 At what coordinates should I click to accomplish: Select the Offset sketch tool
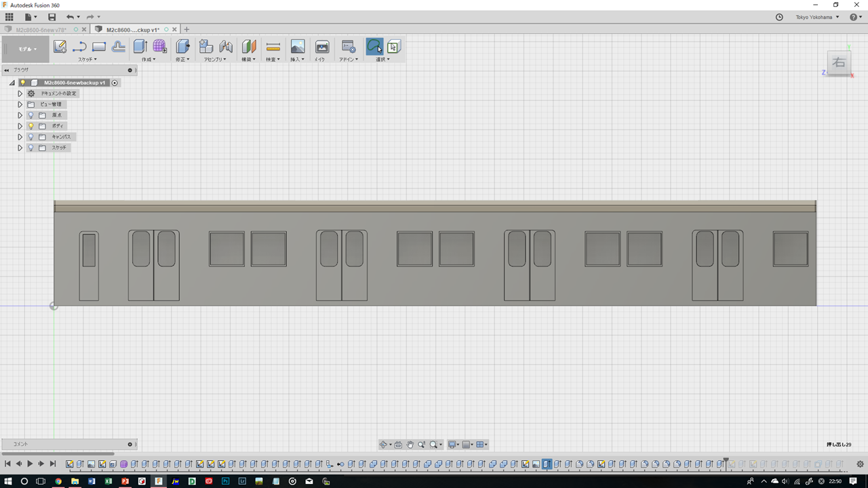pos(118,47)
